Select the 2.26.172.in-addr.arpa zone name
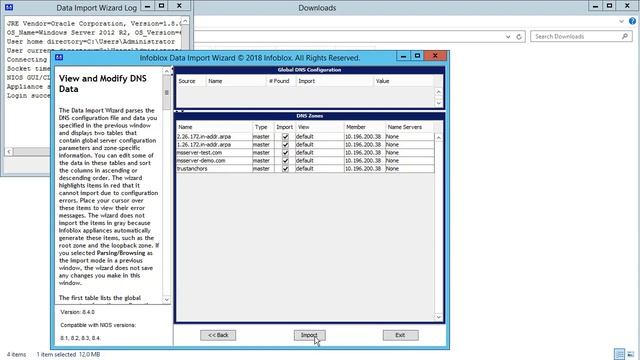This screenshot has height=360, width=640. tap(204, 137)
